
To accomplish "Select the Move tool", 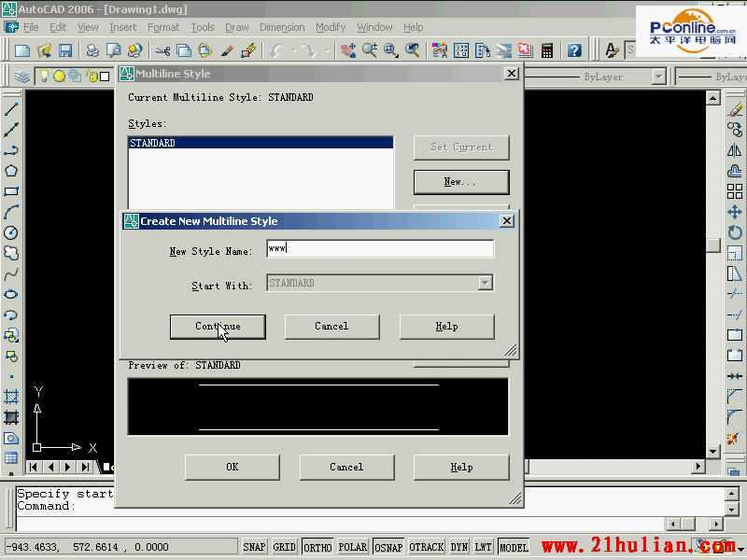I will click(735, 212).
